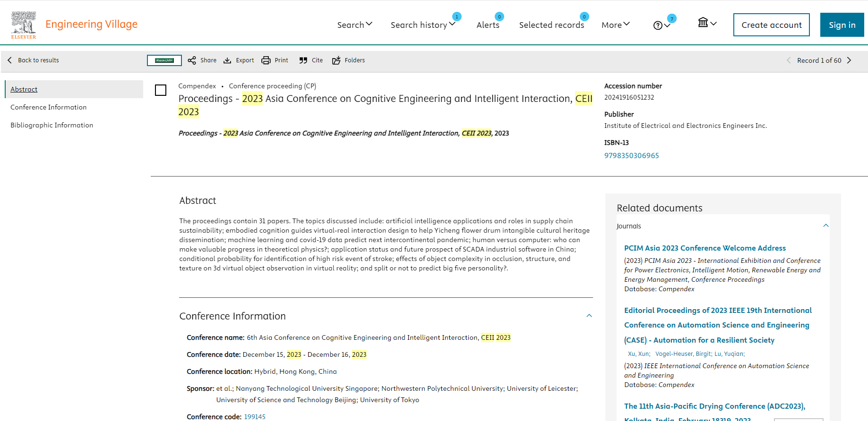Open the Search history dropdown
Image resolution: width=868 pixels, height=421 pixels.
coord(423,25)
